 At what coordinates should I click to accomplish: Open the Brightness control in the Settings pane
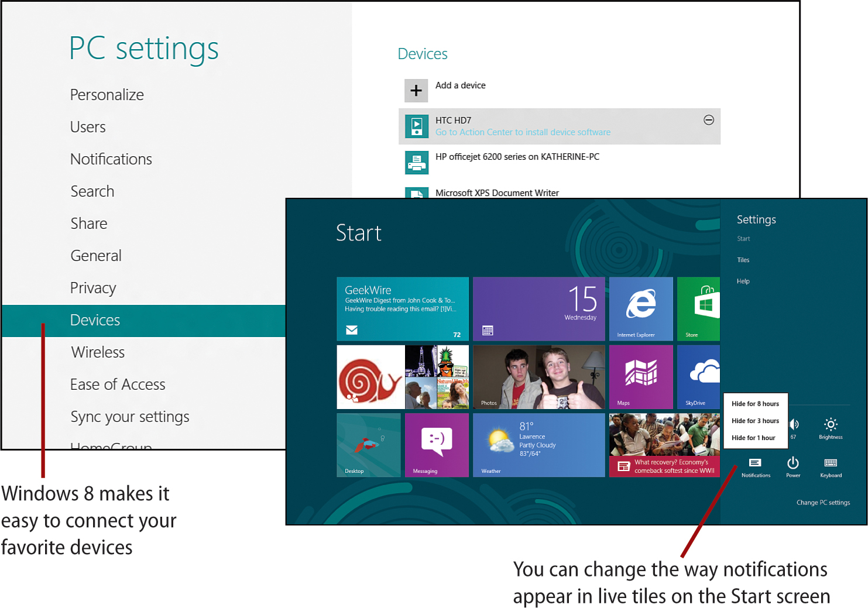[x=831, y=428]
